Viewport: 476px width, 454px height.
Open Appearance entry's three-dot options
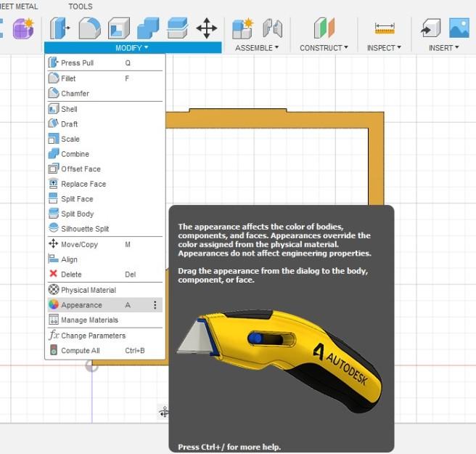pyautogui.click(x=155, y=305)
